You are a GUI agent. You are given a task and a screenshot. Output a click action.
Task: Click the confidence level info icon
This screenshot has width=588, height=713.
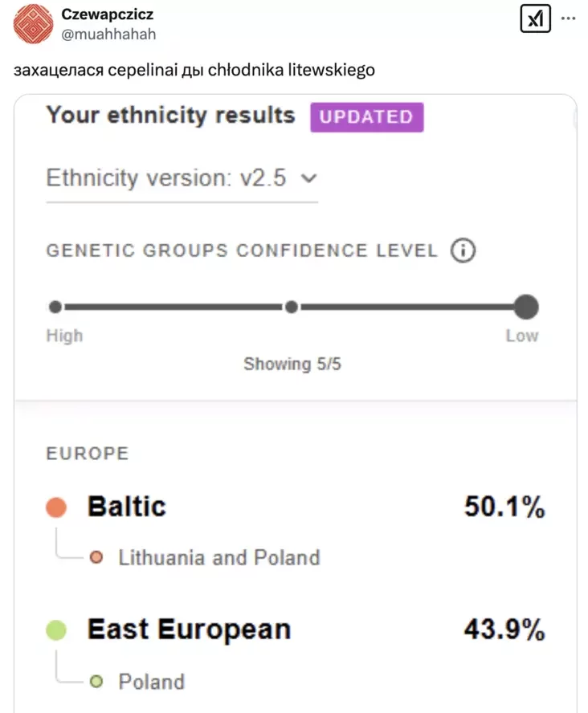point(463,251)
